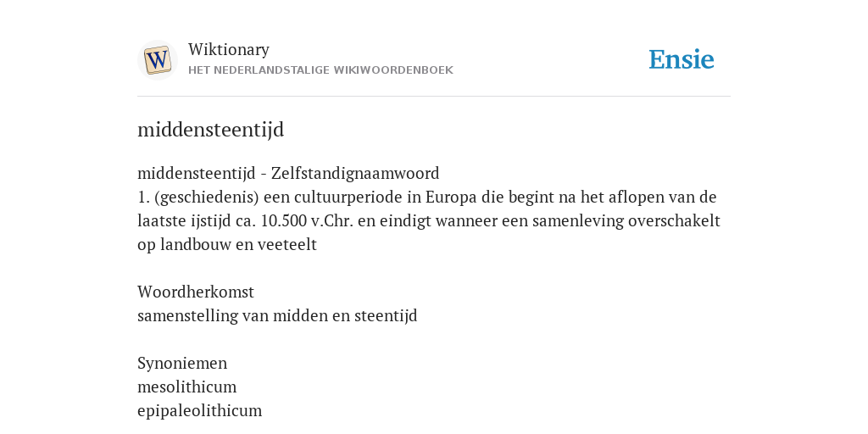Open the Ensie logo link
This screenshot has width=868, height=434.
[682, 59]
